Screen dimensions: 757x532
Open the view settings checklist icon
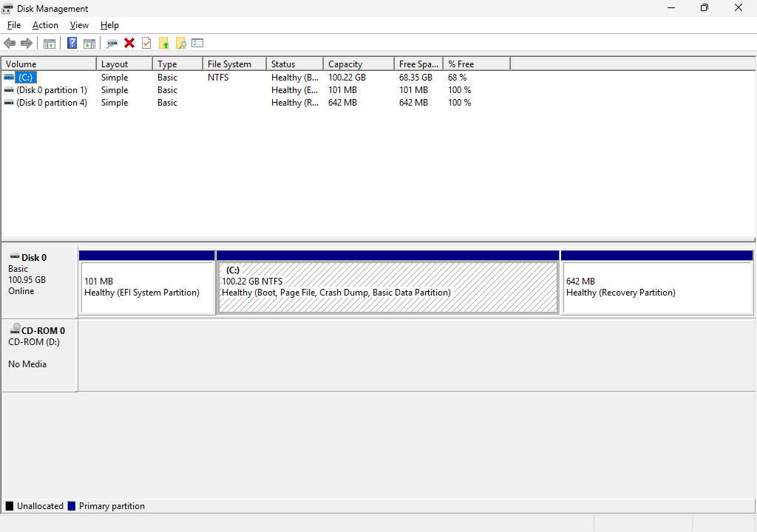(197, 44)
